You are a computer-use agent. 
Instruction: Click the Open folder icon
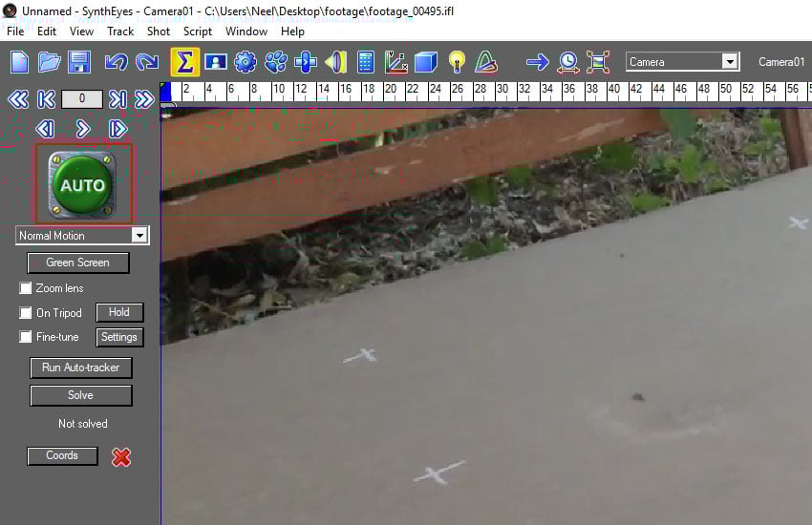coord(50,62)
